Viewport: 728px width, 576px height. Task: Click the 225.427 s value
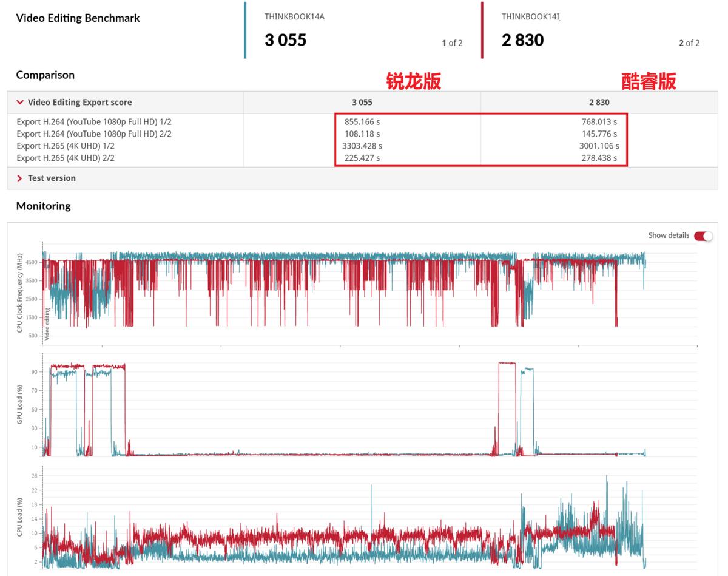[362, 158]
